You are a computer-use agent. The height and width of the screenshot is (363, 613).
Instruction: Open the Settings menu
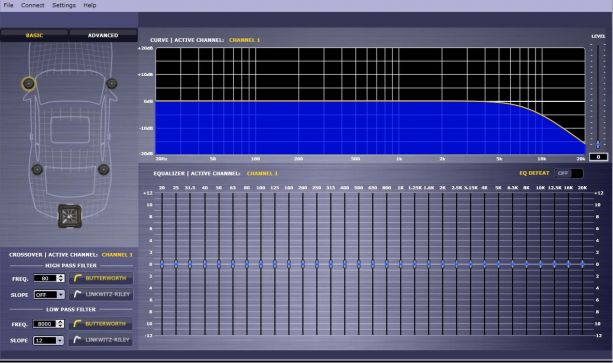coord(64,5)
